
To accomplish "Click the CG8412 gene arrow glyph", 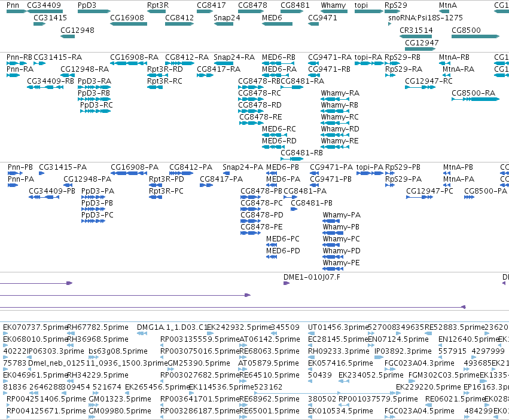I will [x=179, y=24].
